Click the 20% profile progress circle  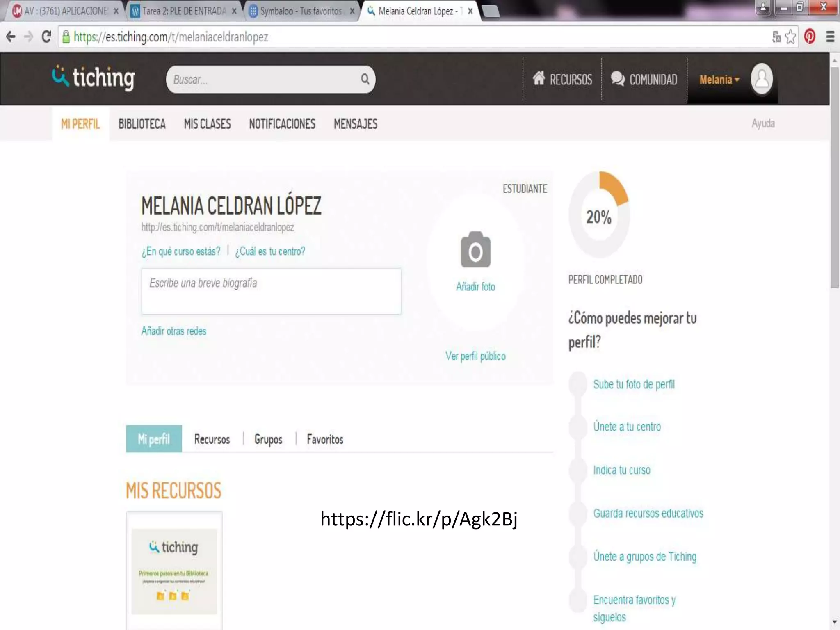599,216
